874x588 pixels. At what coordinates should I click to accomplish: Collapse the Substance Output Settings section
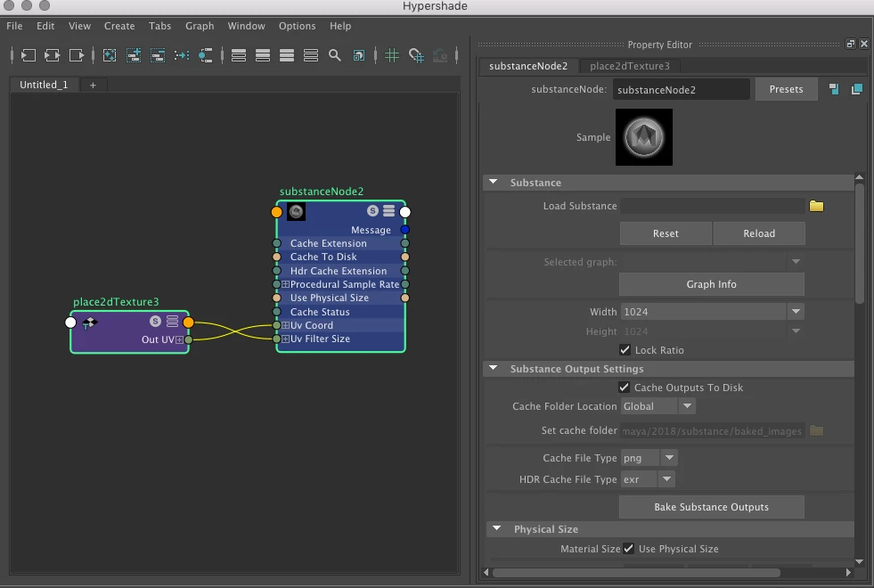494,368
